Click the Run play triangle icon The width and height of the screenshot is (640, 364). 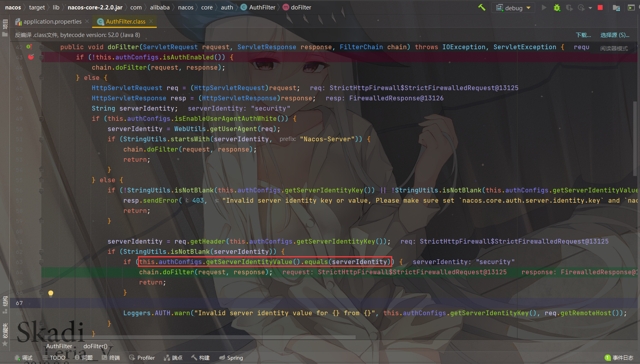point(544,7)
